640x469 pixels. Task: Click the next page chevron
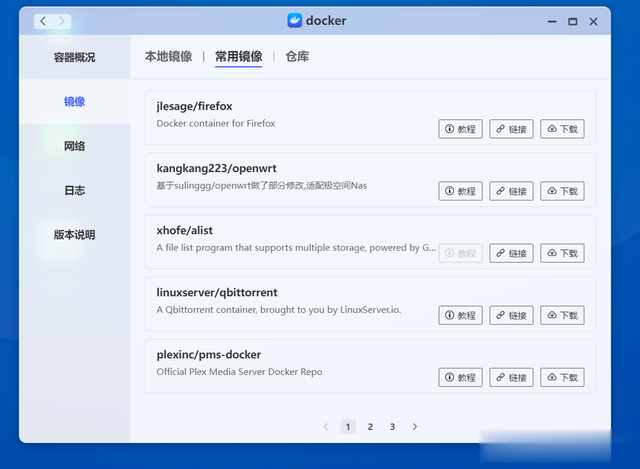point(415,427)
